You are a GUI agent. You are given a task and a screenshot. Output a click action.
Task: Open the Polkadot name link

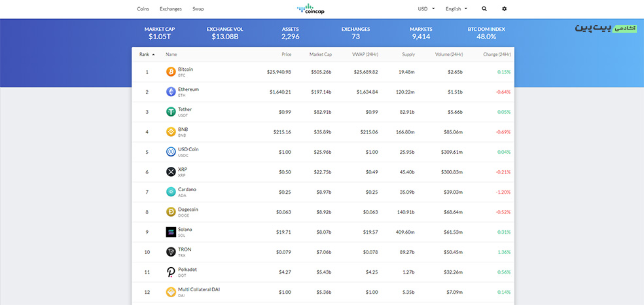(x=187, y=269)
